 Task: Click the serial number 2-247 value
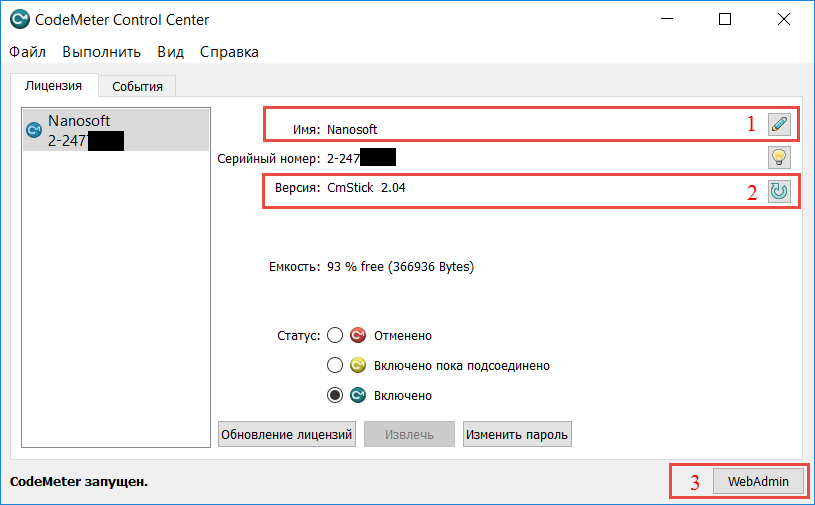tap(361, 158)
